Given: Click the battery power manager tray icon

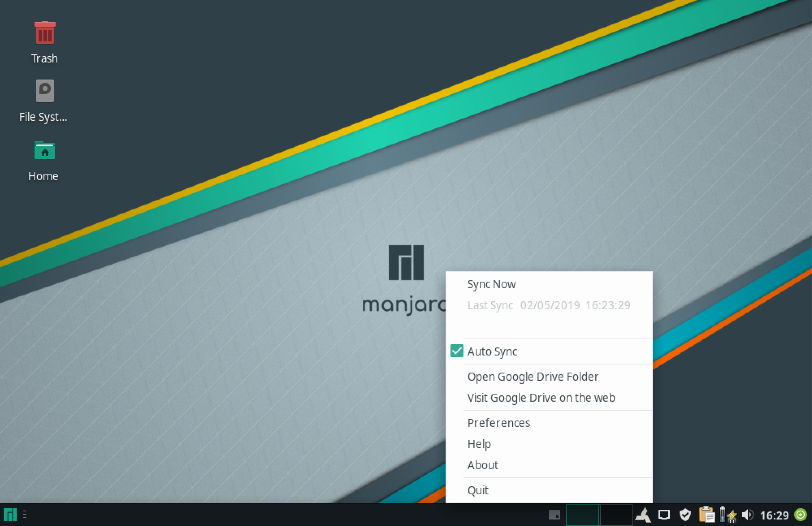Looking at the screenshot, I should pos(728,515).
